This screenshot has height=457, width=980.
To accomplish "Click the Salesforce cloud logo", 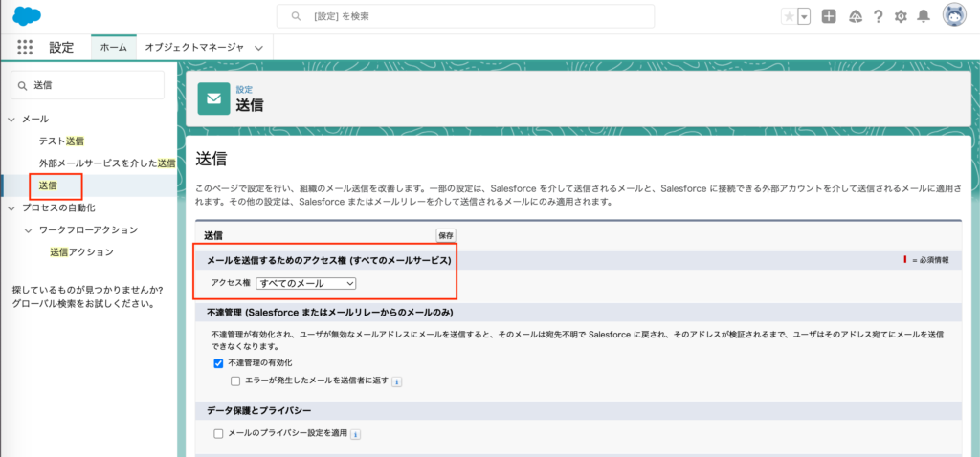I will pos(27,16).
